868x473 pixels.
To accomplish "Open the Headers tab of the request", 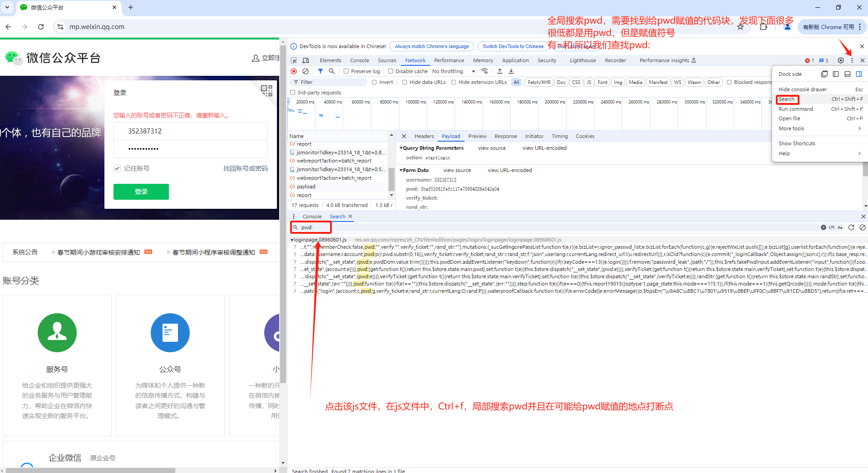I will tap(424, 136).
